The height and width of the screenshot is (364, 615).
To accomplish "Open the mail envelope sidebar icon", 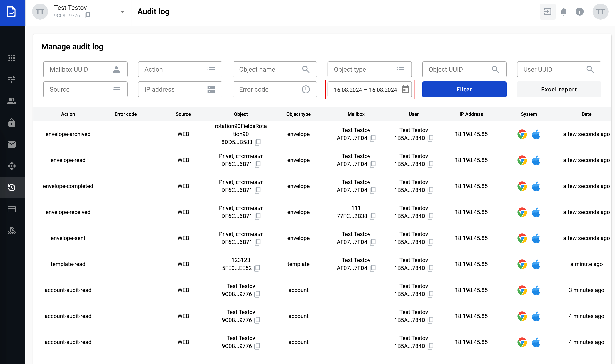I will click(x=12, y=144).
